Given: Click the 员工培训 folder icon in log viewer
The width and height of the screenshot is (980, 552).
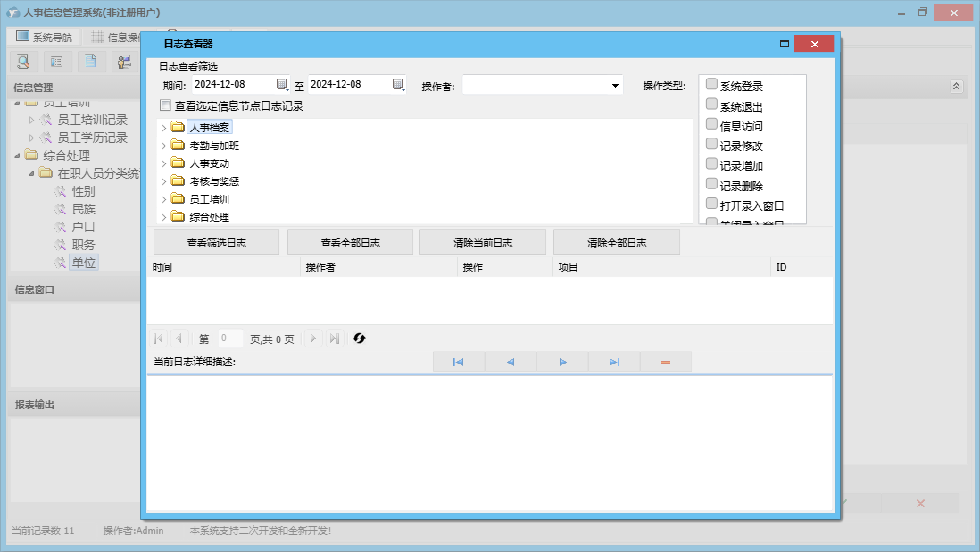Looking at the screenshot, I should coord(179,199).
